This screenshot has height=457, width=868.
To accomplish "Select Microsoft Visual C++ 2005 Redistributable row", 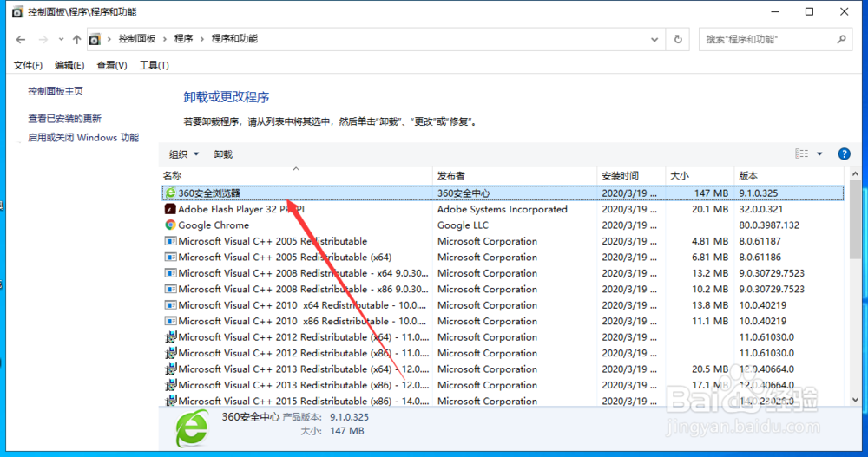I will tap(503, 241).
